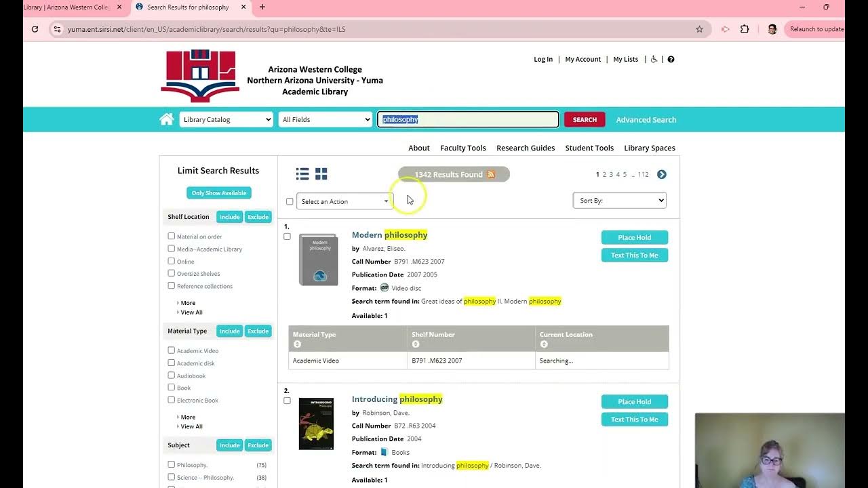
Task: Close the Arizona Western College tab
Action: click(x=119, y=7)
